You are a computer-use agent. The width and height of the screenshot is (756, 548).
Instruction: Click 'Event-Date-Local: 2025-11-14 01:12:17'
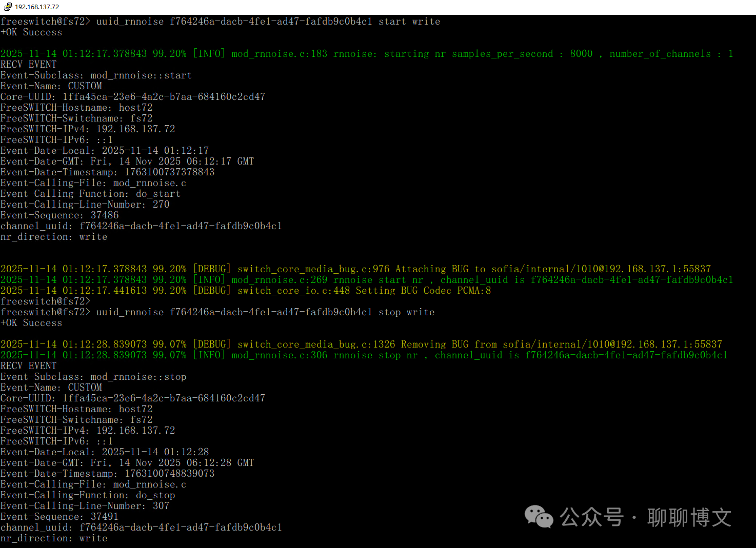tap(105, 151)
